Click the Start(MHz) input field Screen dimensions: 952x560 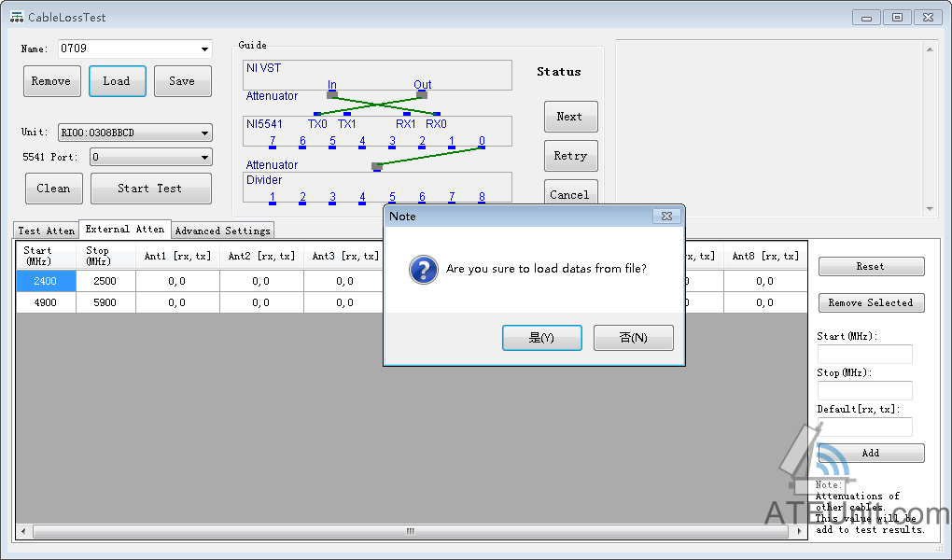pyautogui.click(x=864, y=355)
